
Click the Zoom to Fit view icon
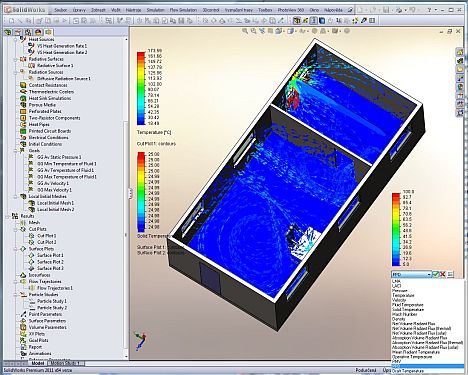pos(245,31)
